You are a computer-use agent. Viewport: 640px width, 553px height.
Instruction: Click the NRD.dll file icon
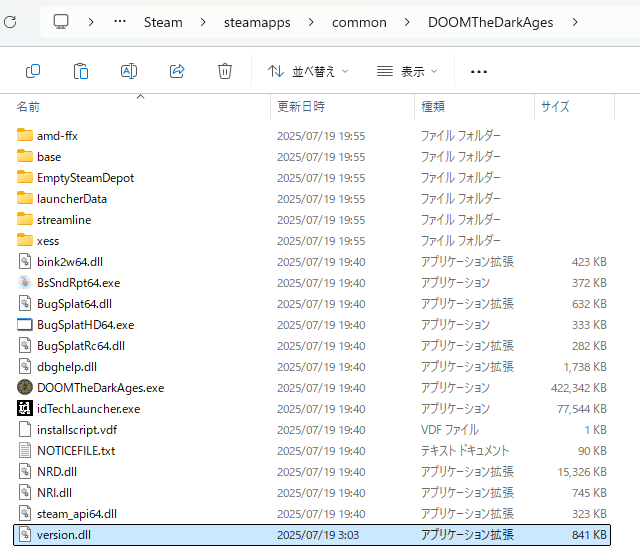coord(25,471)
